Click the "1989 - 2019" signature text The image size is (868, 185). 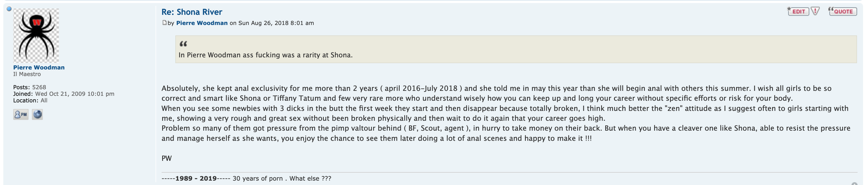[x=196, y=179]
